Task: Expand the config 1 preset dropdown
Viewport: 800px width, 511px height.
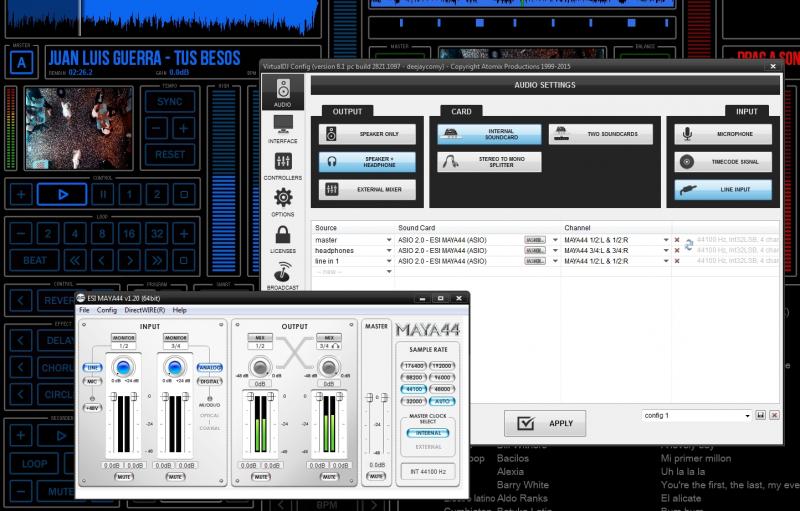Action: click(747, 415)
